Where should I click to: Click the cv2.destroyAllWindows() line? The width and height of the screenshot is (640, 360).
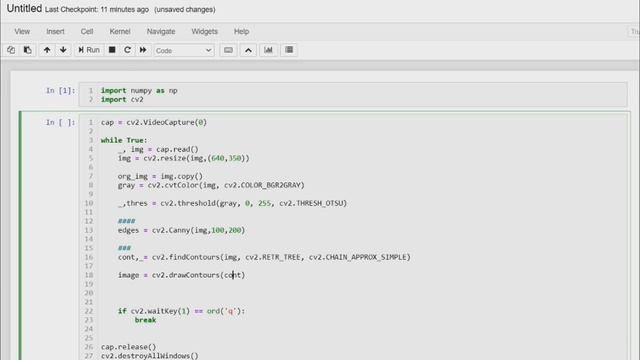[x=149, y=356]
